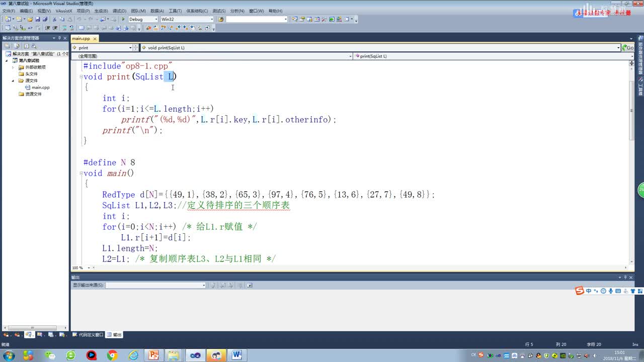This screenshot has height=362, width=644.
Task: Open the VAssistX menu
Action: [x=64, y=11]
